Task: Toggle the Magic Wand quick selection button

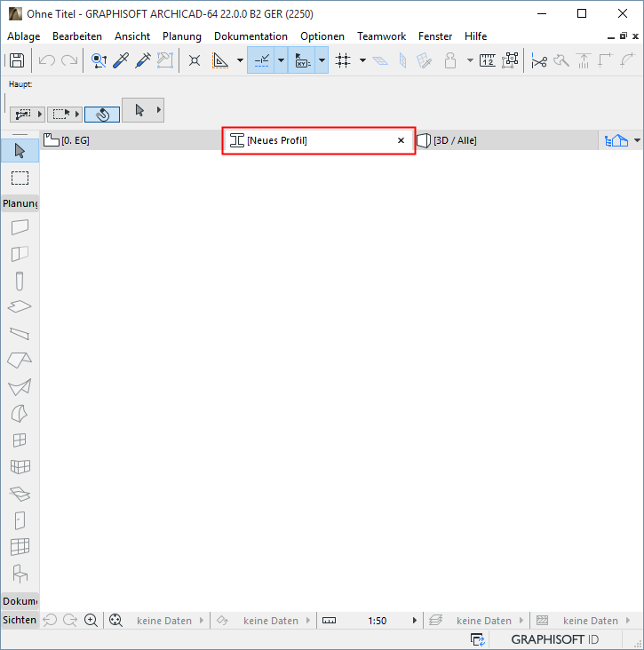Action: click(x=102, y=114)
